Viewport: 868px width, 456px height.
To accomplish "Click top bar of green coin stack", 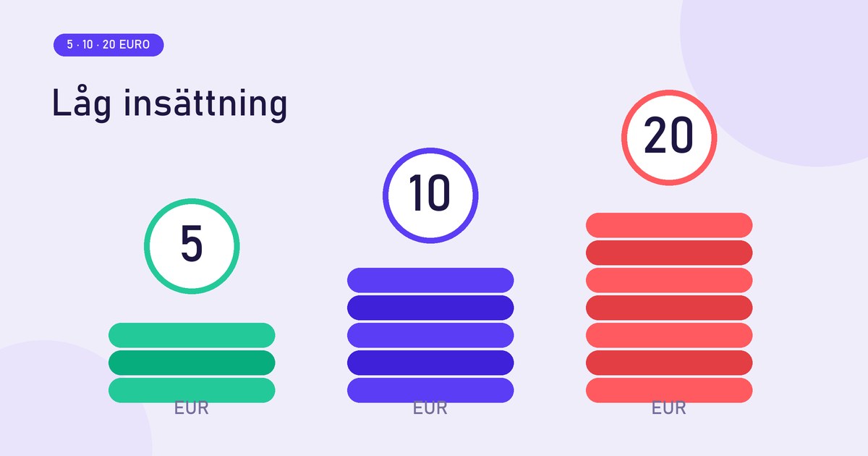I will [192, 335].
